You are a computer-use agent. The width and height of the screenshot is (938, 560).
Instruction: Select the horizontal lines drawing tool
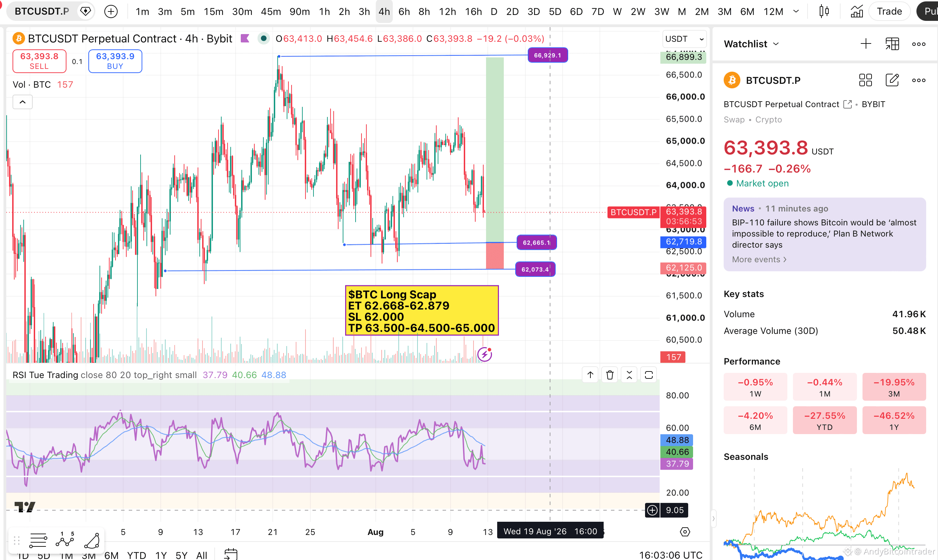pos(38,541)
